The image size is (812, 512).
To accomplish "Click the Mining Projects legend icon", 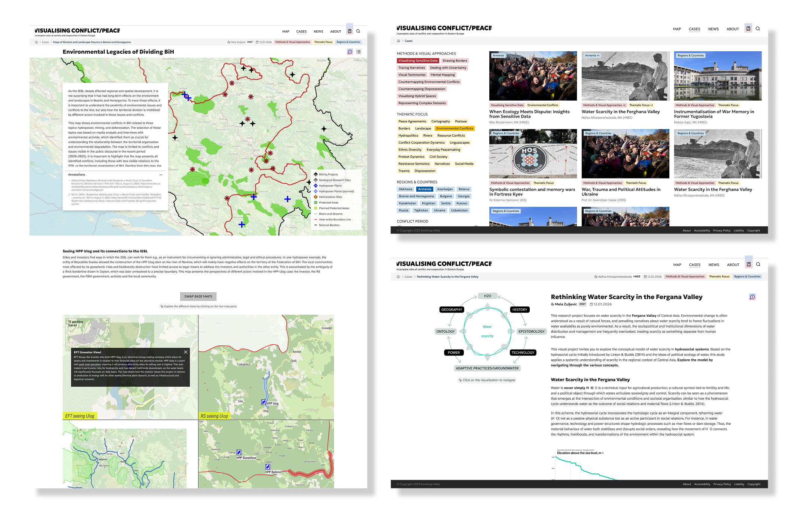I will (x=316, y=174).
